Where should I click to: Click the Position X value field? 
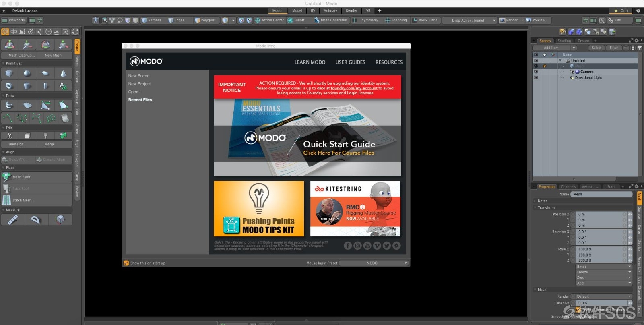(601, 214)
